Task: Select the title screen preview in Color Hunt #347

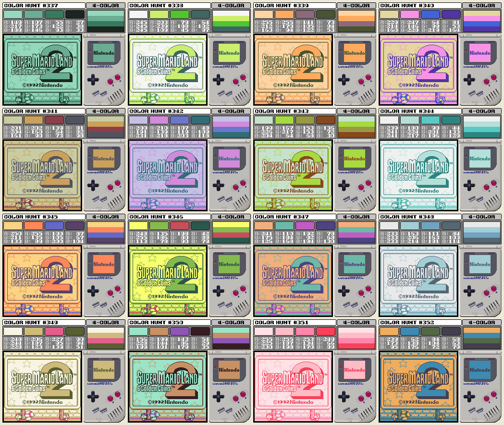Action: [x=293, y=281]
